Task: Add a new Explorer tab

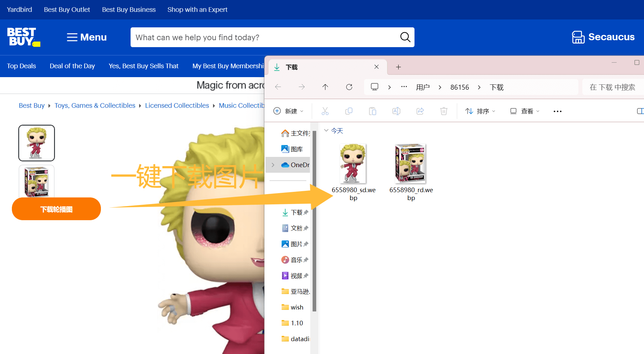Action: tap(398, 67)
